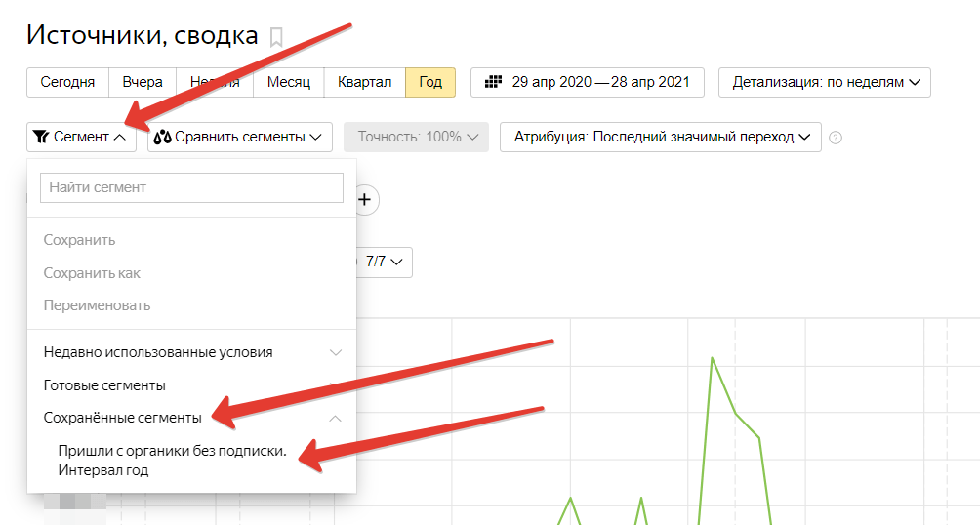Switch period to Квартал

point(364,82)
